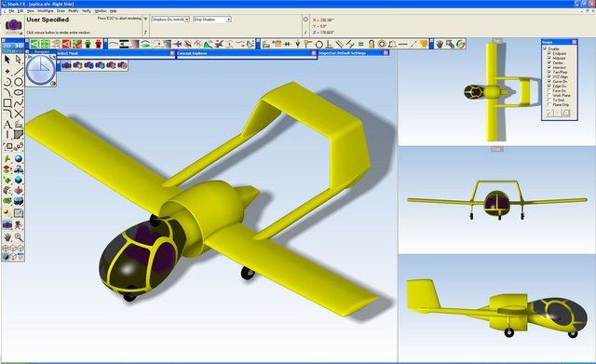Enable the Face On snap checkbox
The height and width of the screenshot is (364, 596).
click(x=549, y=91)
